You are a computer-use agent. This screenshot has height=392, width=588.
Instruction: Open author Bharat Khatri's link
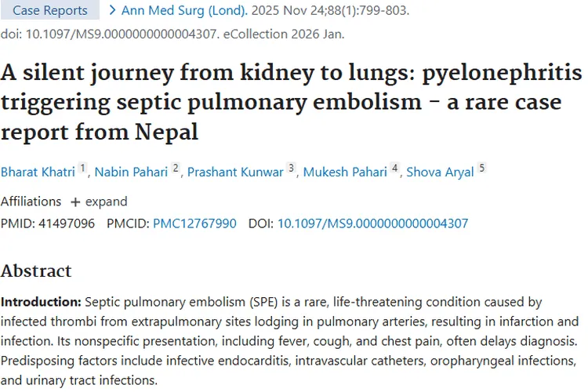pyautogui.click(x=37, y=172)
